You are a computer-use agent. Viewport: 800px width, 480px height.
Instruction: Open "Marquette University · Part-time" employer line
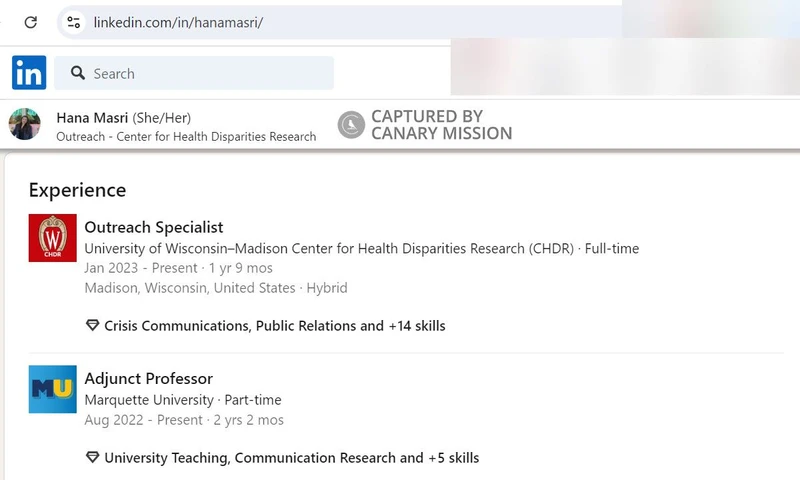183,400
